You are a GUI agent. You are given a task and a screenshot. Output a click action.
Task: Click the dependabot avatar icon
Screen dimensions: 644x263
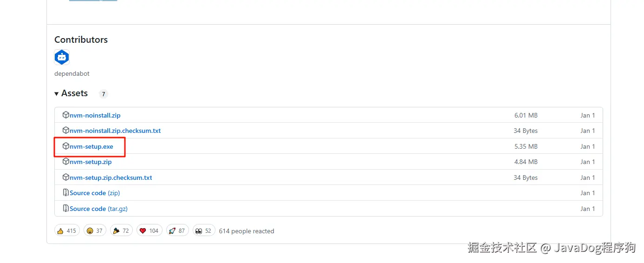[62, 57]
